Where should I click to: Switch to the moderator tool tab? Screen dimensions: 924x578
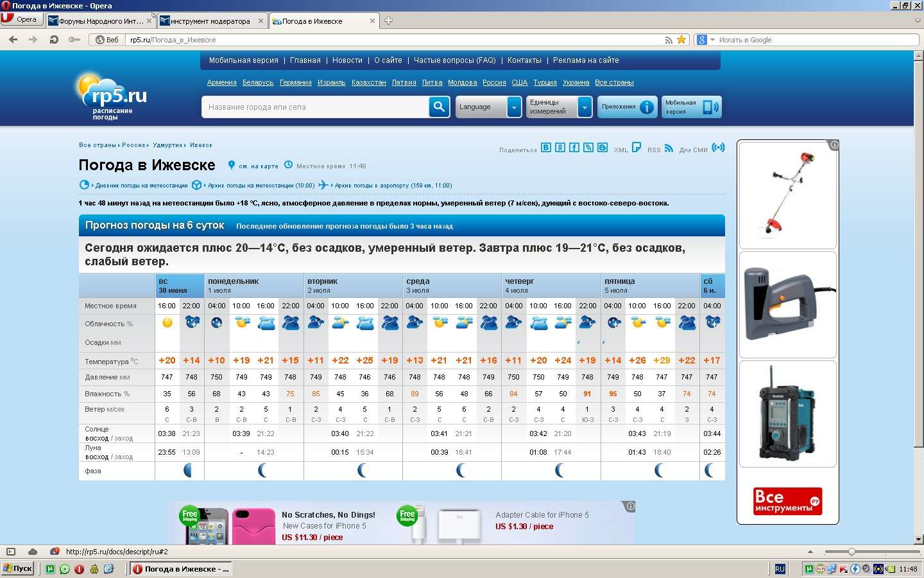(210, 21)
